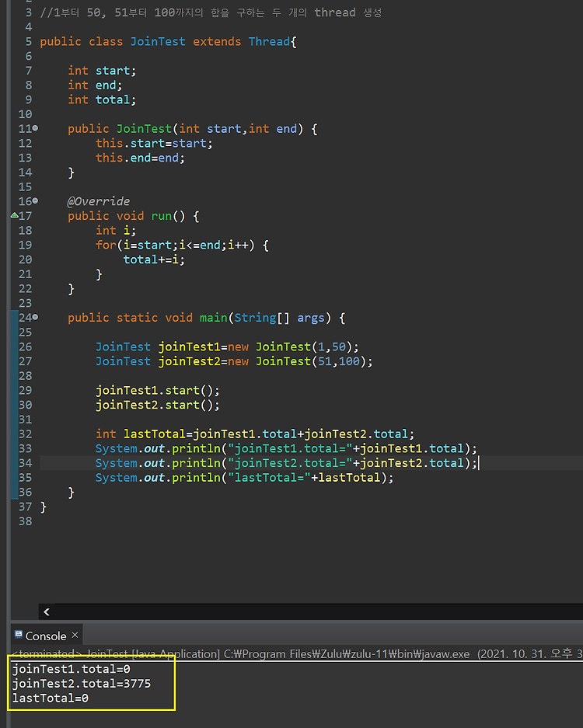This screenshot has height=728, width=583.
Task: Click println statement for joinTest1.total
Action: point(286,448)
